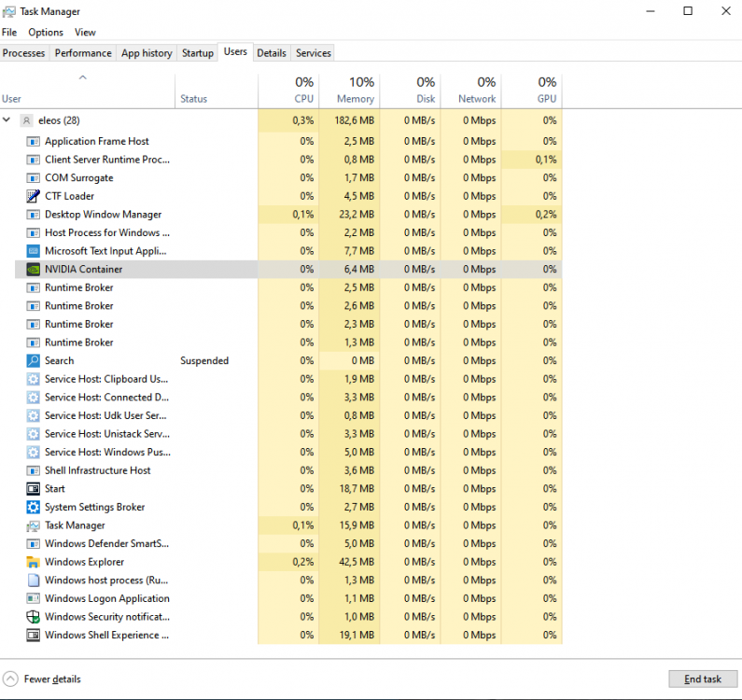
Task: Click the Service Host: Windows Push icon
Action: coord(33,452)
